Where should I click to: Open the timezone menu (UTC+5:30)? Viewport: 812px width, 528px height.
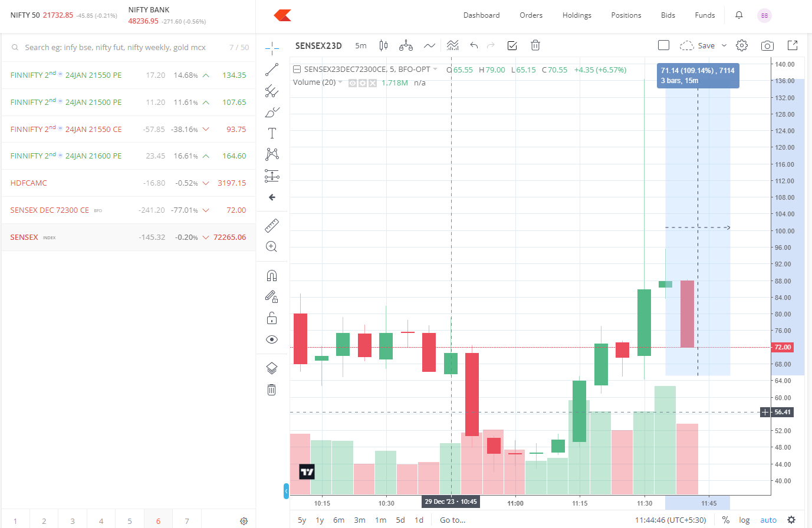672,520
